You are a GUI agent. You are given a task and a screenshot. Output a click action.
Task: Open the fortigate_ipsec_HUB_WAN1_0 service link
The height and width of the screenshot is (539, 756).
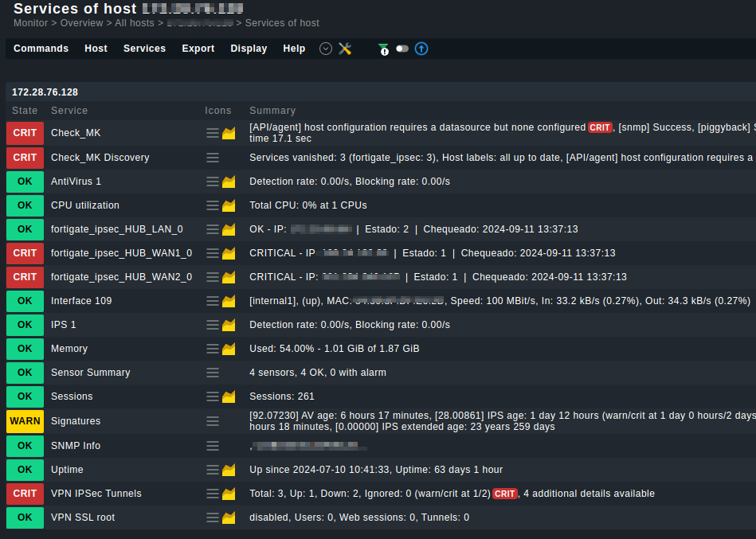coord(121,253)
